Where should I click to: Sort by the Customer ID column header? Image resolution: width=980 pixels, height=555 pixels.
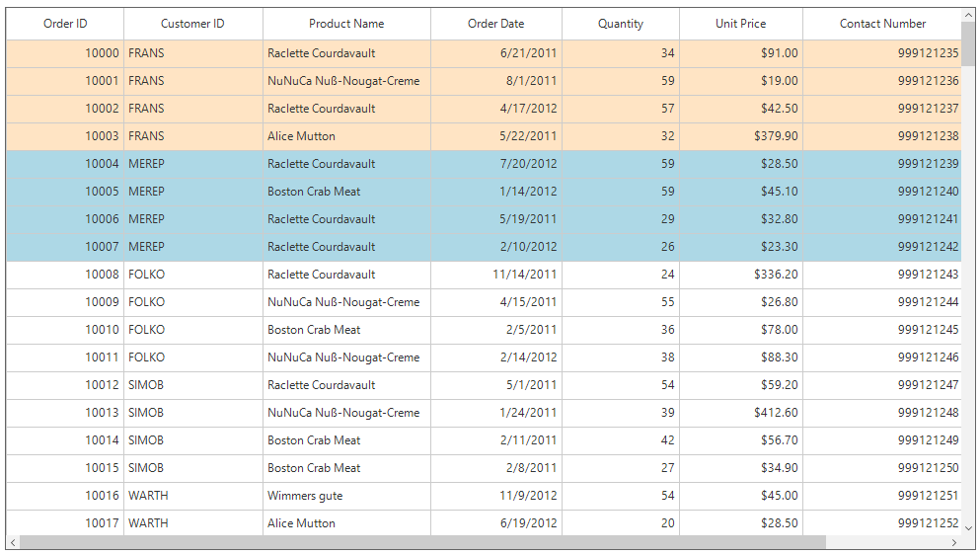(192, 24)
